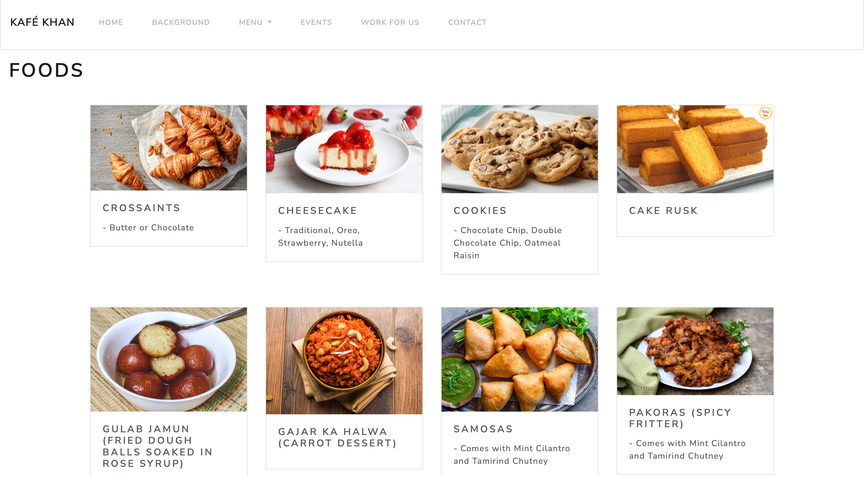This screenshot has width=864, height=477.
Task: Select the gulab jamun bowl image
Action: (x=169, y=360)
